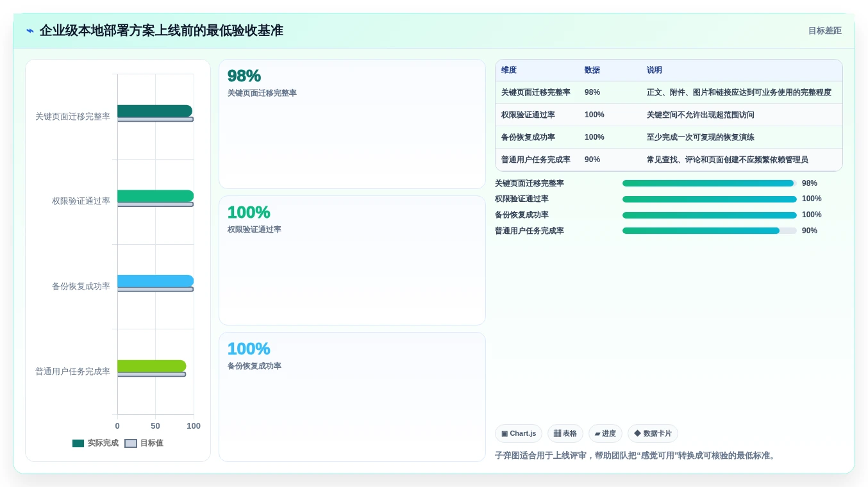Screen dimensions: 868x487
Task: Toggle the 目标值 legend swatch
Action: tap(131, 443)
